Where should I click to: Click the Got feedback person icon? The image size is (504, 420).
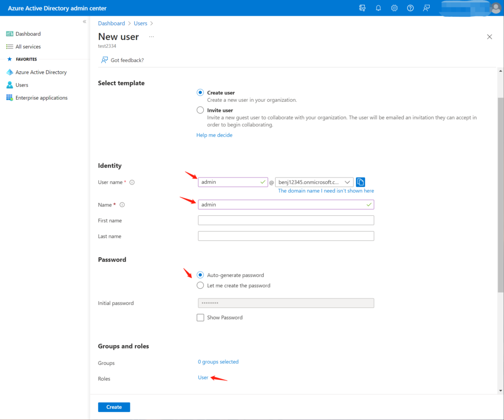[104, 60]
